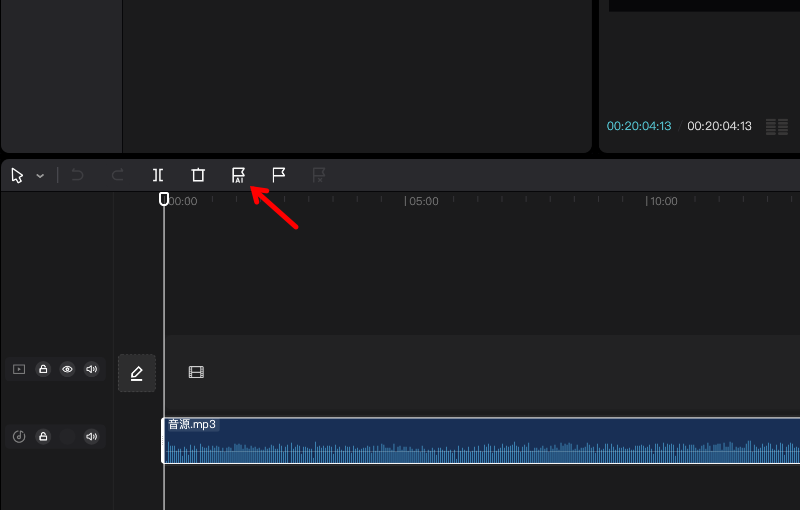Hide the video track with eye icon
Viewport: 800px width, 510px height.
point(67,369)
